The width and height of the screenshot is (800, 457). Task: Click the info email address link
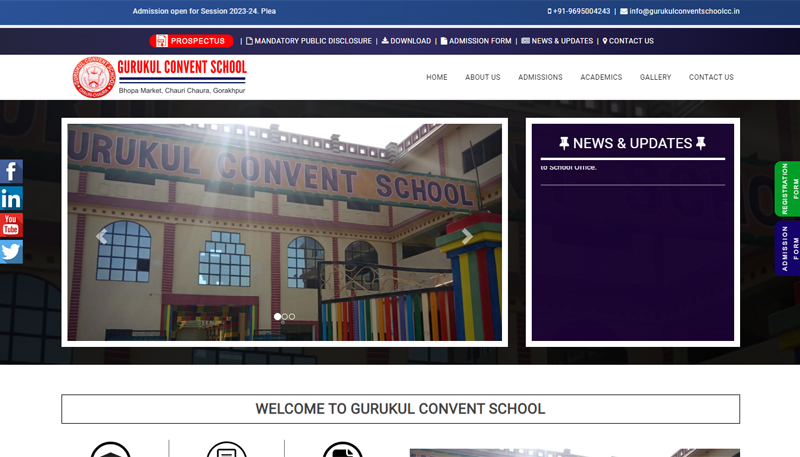pos(680,11)
